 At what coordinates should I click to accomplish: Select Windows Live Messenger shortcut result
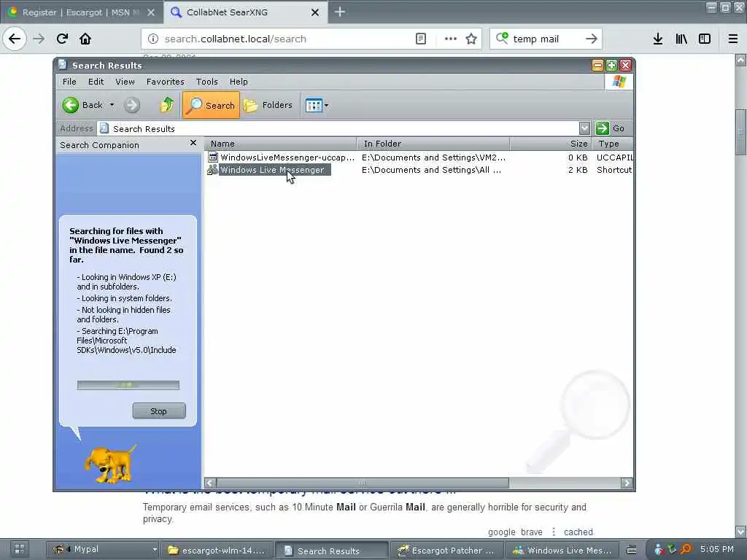pos(272,169)
